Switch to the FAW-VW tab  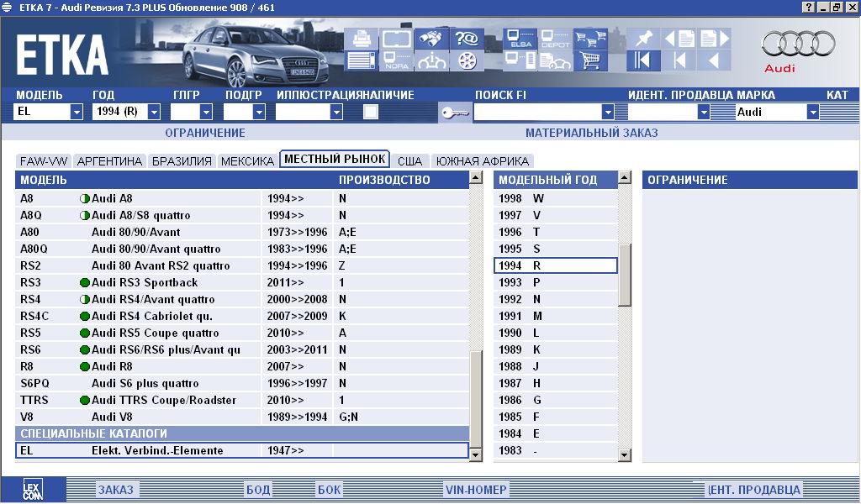(44, 161)
